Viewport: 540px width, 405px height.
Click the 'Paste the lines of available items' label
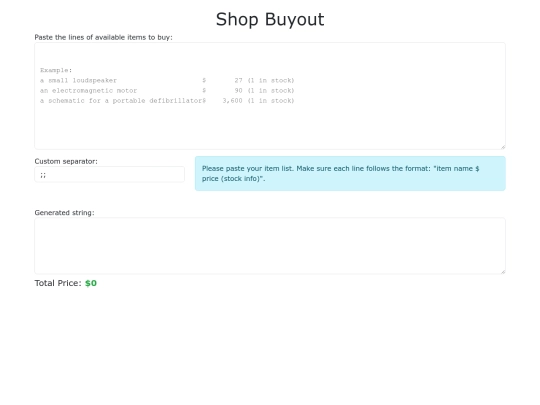tap(103, 37)
